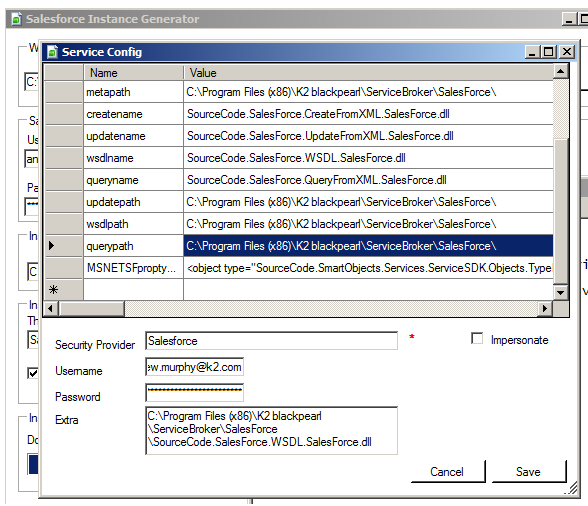Close the Service Config dialog

point(567,51)
